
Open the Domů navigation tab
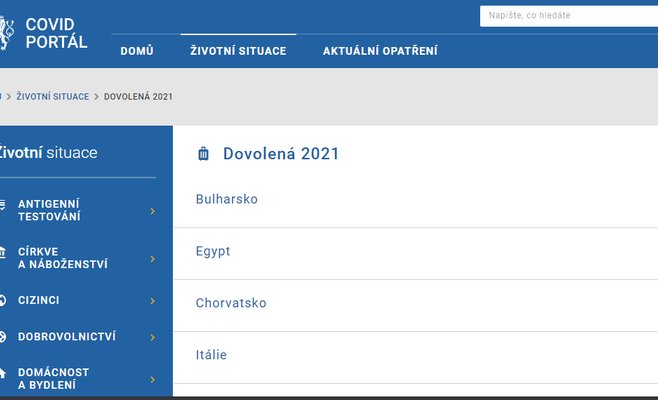pos(136,51)
